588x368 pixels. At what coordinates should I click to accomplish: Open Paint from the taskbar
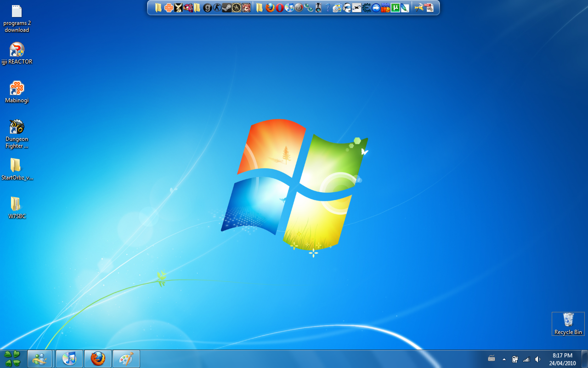coord(126,359)
